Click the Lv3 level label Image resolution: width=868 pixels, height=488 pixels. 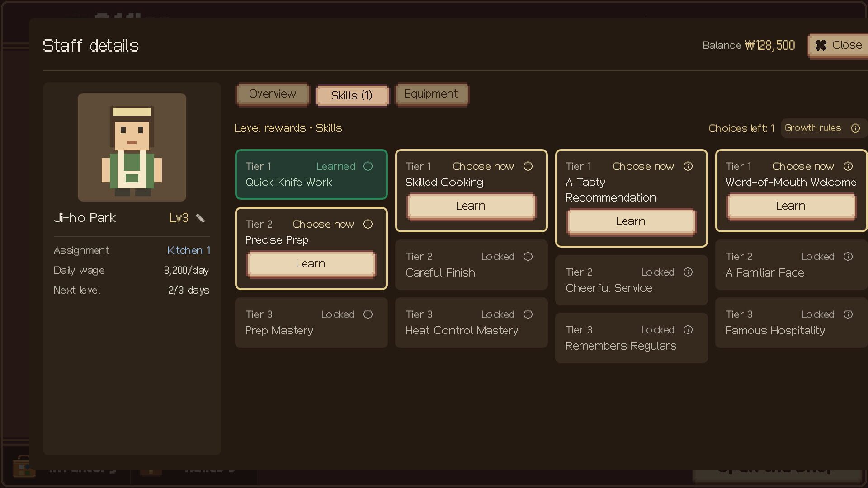[x=179, y=218]
